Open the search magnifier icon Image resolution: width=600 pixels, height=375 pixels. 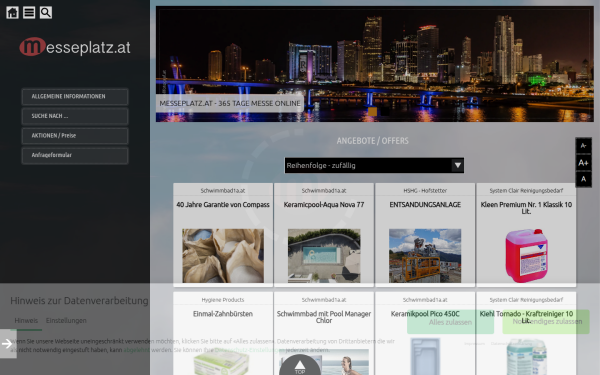click(46, 13)
